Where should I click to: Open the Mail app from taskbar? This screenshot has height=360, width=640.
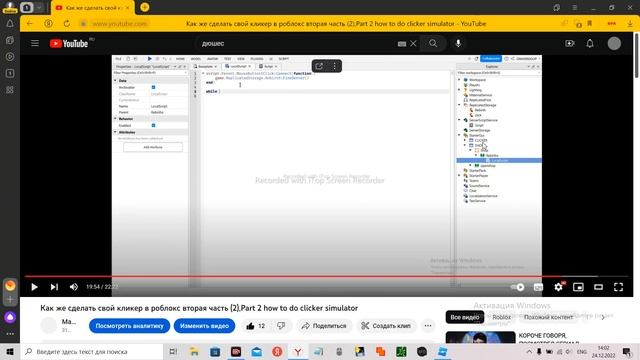[x=257, y=351]
